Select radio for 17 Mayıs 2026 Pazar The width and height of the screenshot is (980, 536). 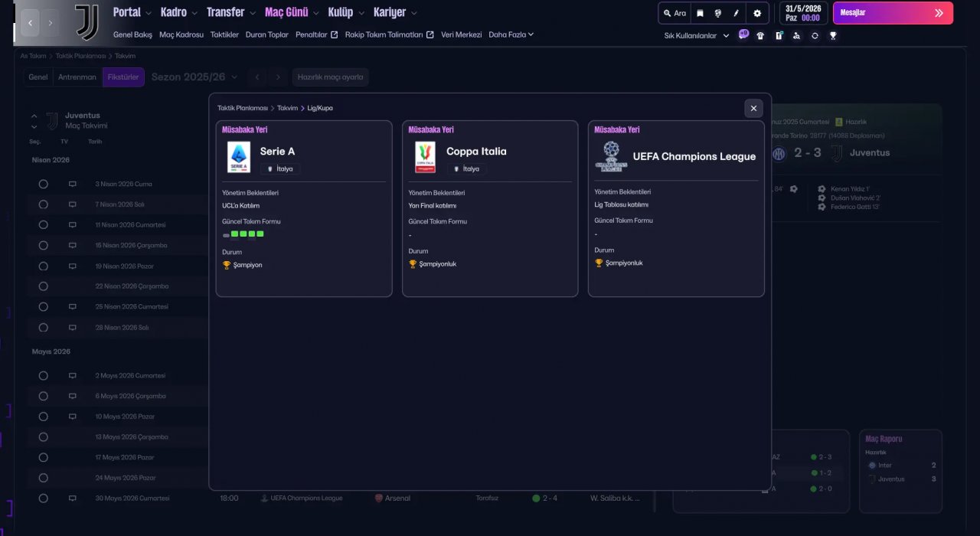point(43,458)
